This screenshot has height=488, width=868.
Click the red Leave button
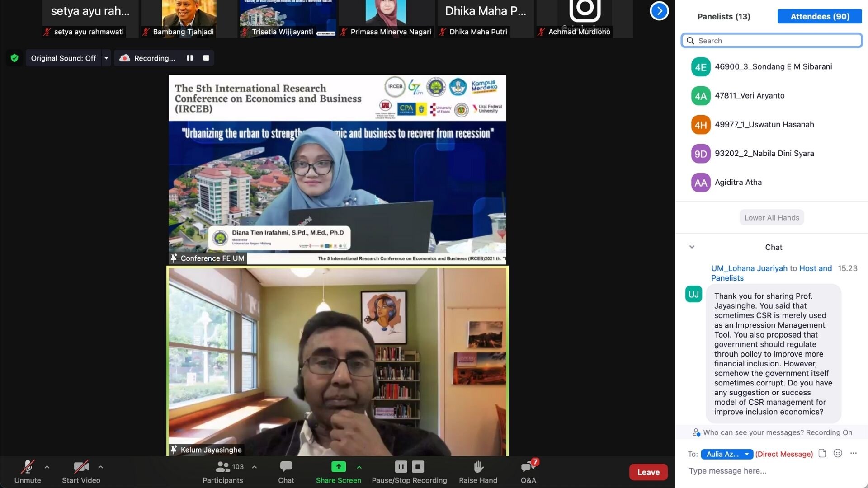[x=648, y=472]
